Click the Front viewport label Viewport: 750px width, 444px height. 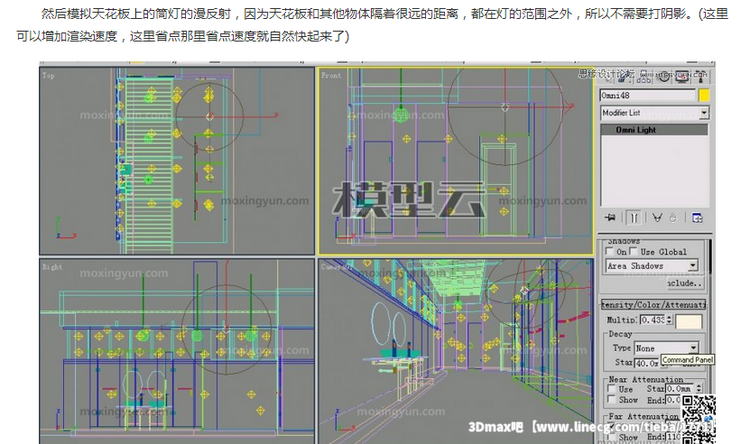point(331,75)
